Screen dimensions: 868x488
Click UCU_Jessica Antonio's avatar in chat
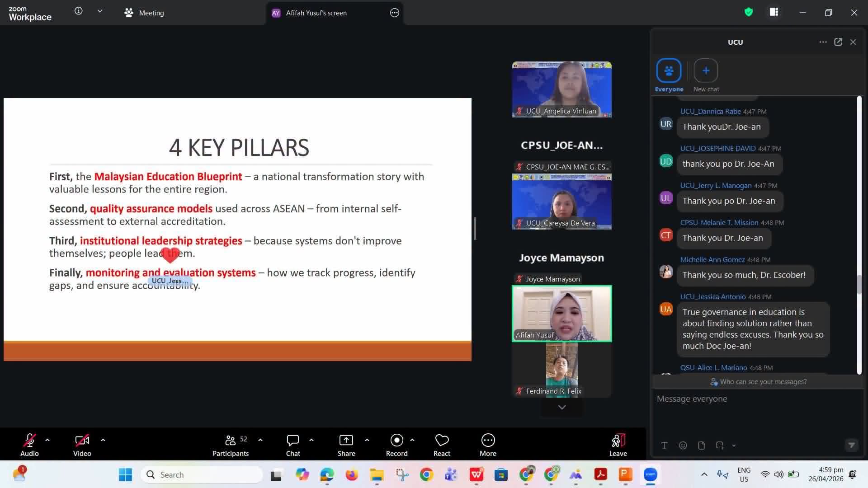pos(666,309)
